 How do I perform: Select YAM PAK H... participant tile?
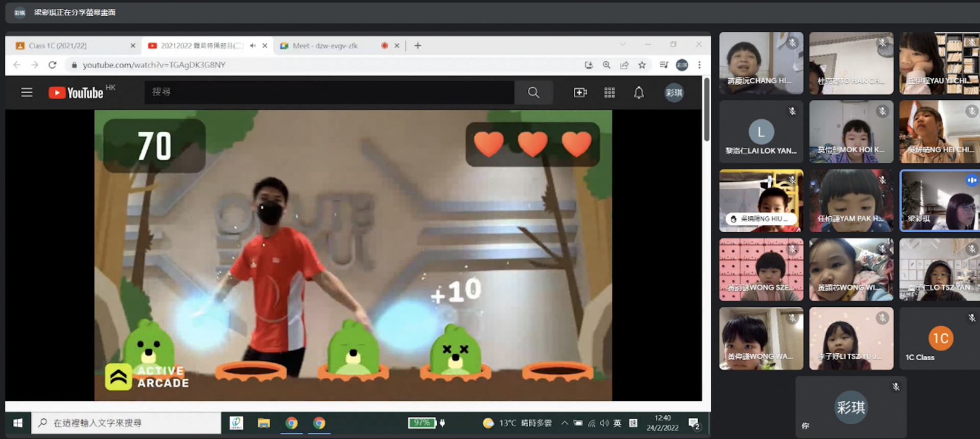(x=851, y=201)
